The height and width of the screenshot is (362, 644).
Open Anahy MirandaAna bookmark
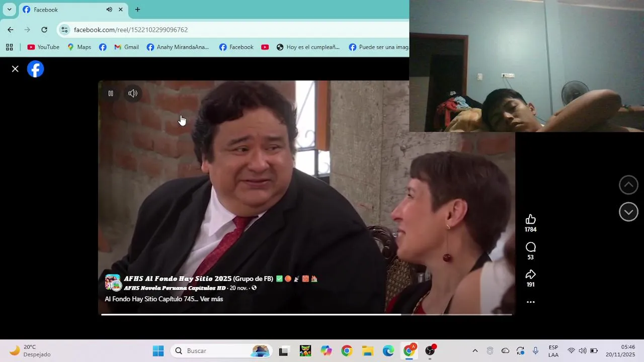[x=178, y=47]
